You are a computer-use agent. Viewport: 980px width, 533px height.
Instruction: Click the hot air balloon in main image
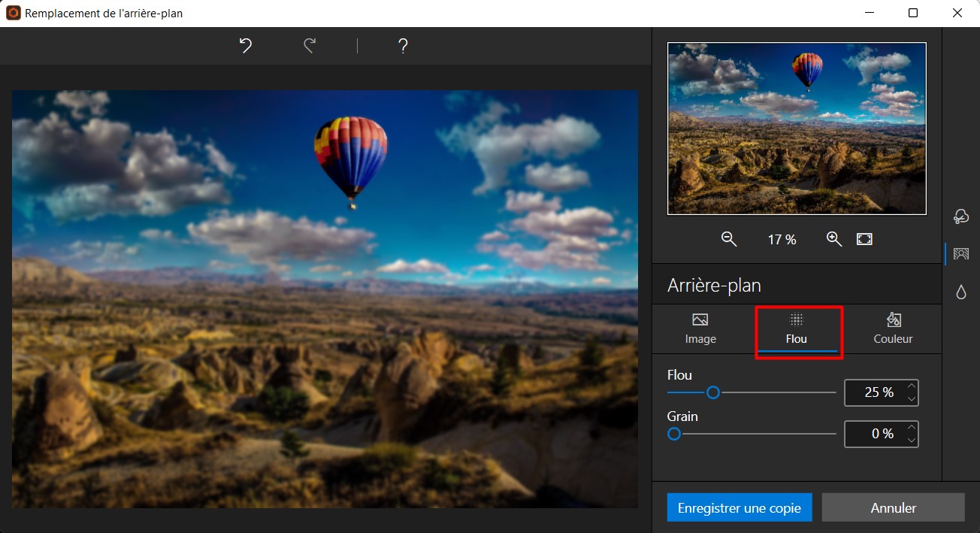point(351,162)
